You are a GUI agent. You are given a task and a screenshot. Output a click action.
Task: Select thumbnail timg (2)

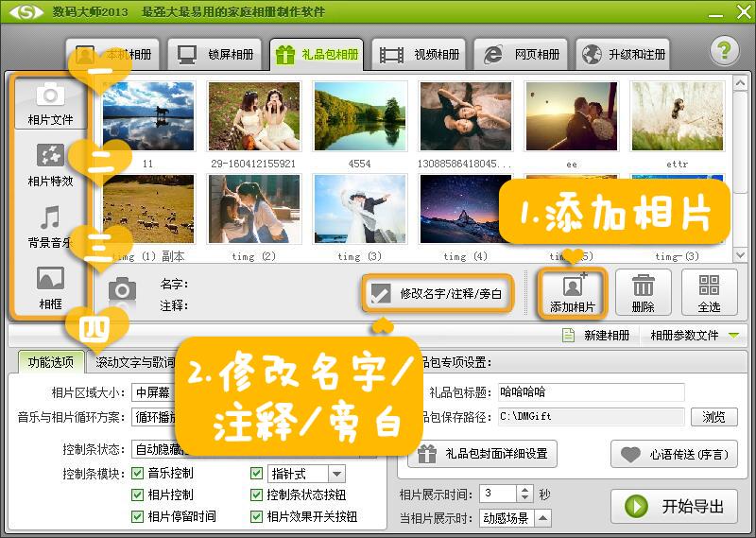[253, 209]
